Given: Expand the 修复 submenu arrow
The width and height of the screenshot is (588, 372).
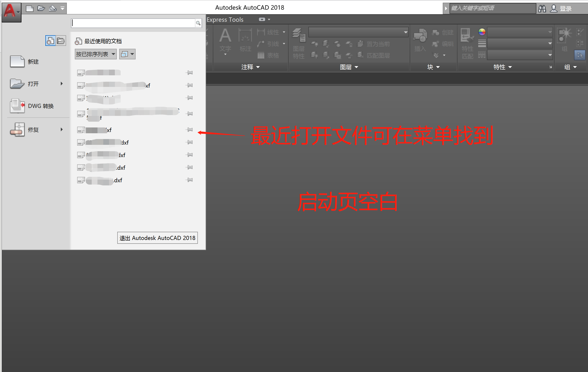Looking at the screenshot, I should pyautogui.click(x=62, y=129).
